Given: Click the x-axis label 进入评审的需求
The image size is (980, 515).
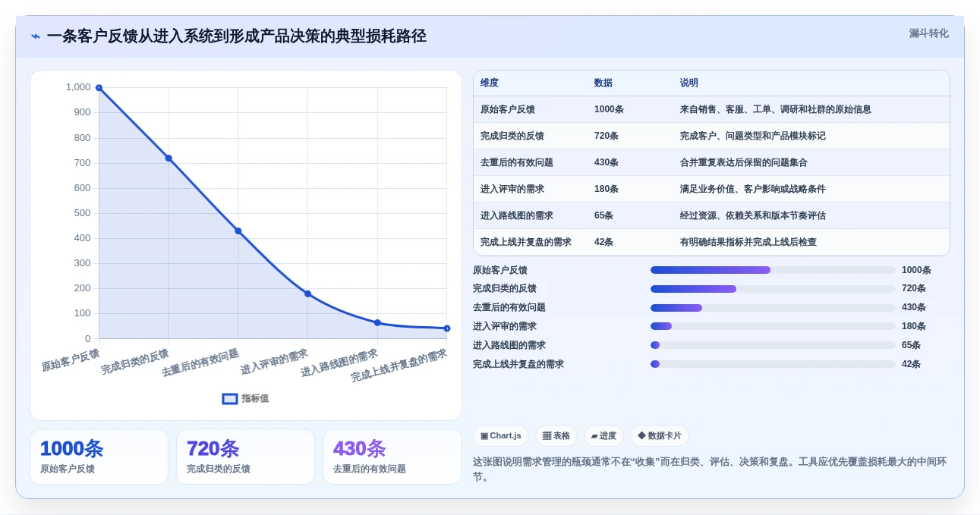Looking at the screenshot, I should tap(274, 362).
